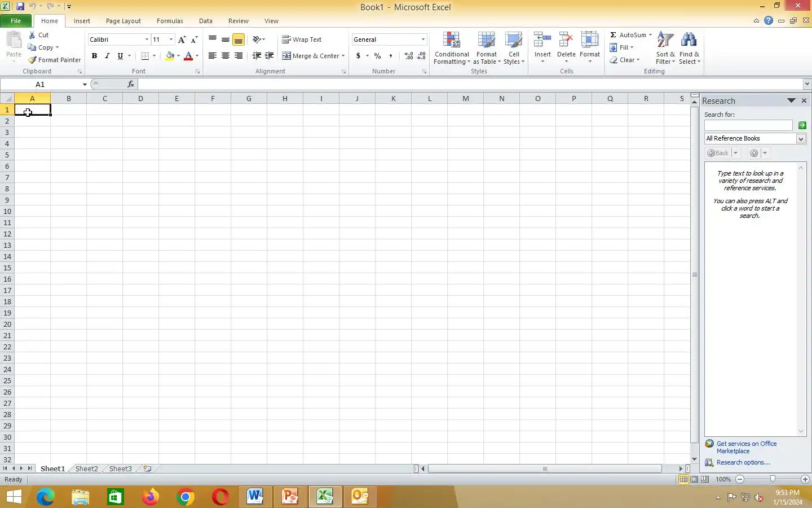Viewport: 812px width, 508px height.
Task: Click the Cut scissors icon
Action: [32, 35]
